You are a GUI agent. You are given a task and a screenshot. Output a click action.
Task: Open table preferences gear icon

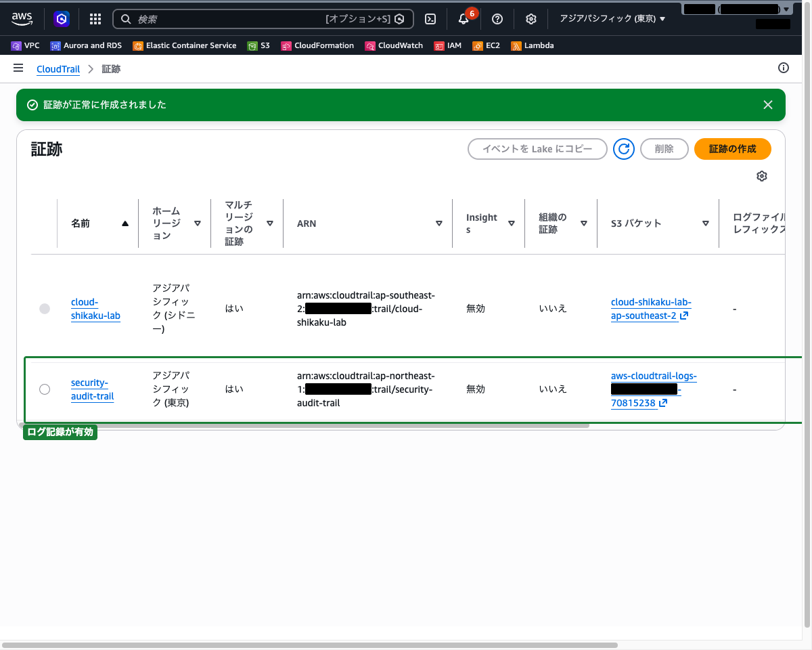click(x=762, y=176)
